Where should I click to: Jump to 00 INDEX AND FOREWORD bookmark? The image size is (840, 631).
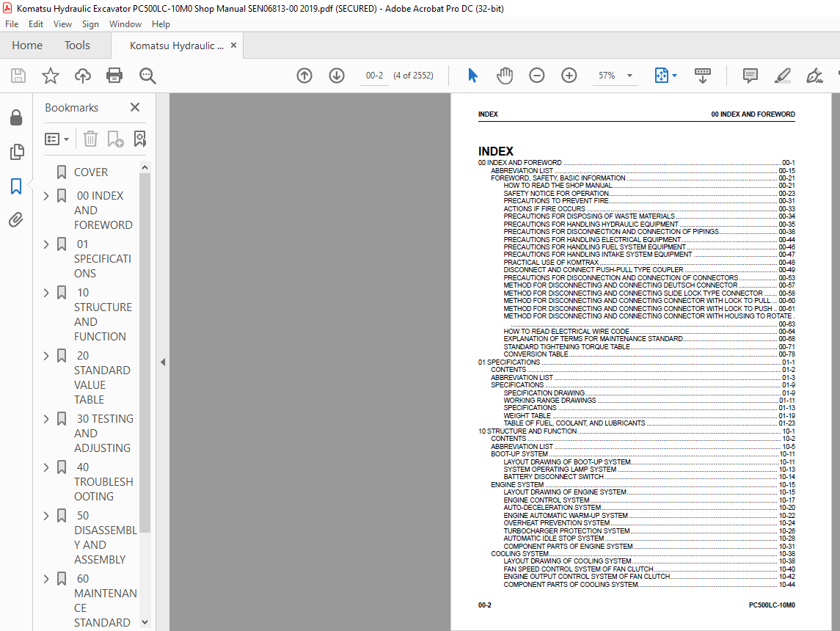(103, 211)
